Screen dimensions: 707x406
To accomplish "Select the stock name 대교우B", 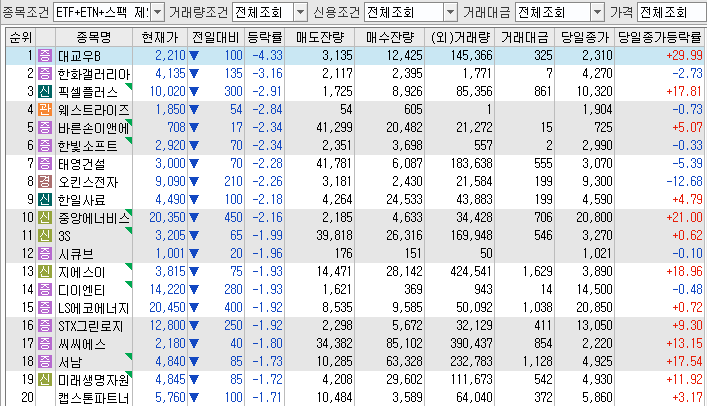I will tap(79, 56).
